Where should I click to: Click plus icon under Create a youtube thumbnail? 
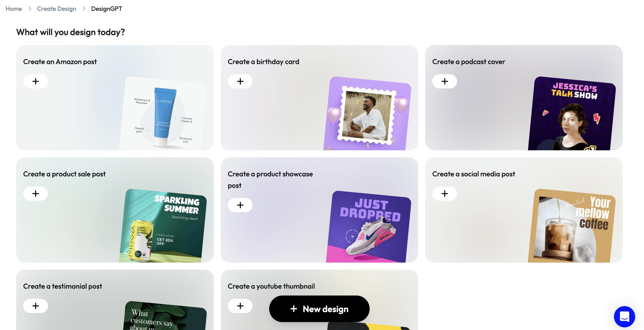[240, 306]
